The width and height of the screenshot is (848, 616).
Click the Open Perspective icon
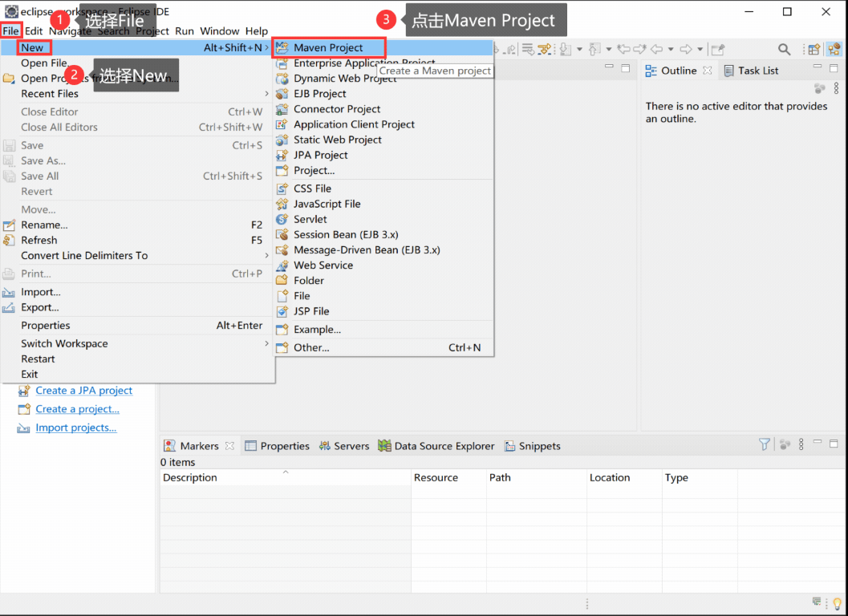coord(814,49)
